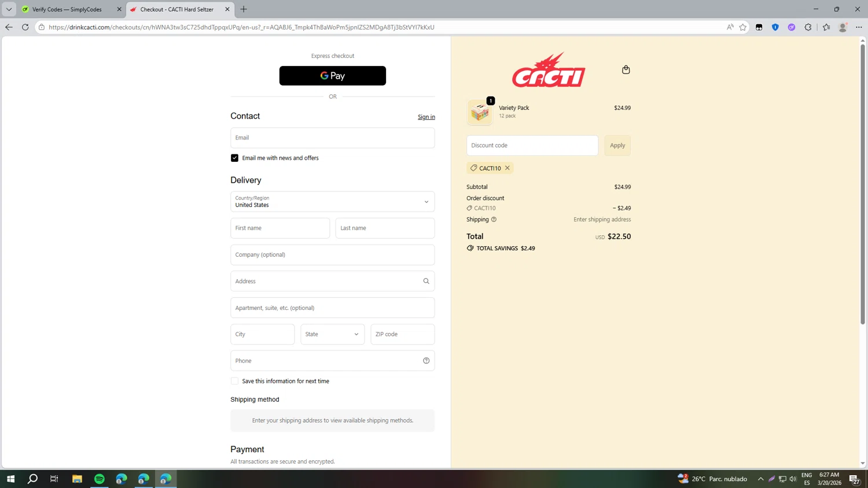Open the Windows notification center
The image size is (868, 488).
[854, 479]
